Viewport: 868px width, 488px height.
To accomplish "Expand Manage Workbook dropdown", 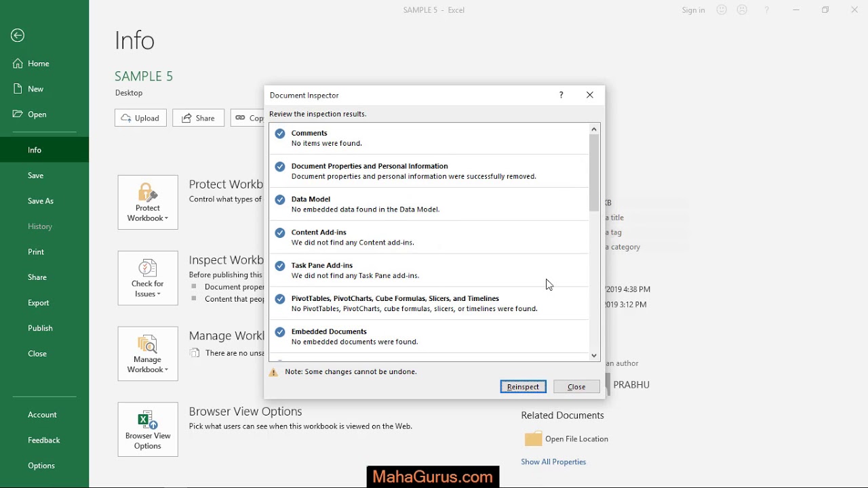I will [148, 354].
